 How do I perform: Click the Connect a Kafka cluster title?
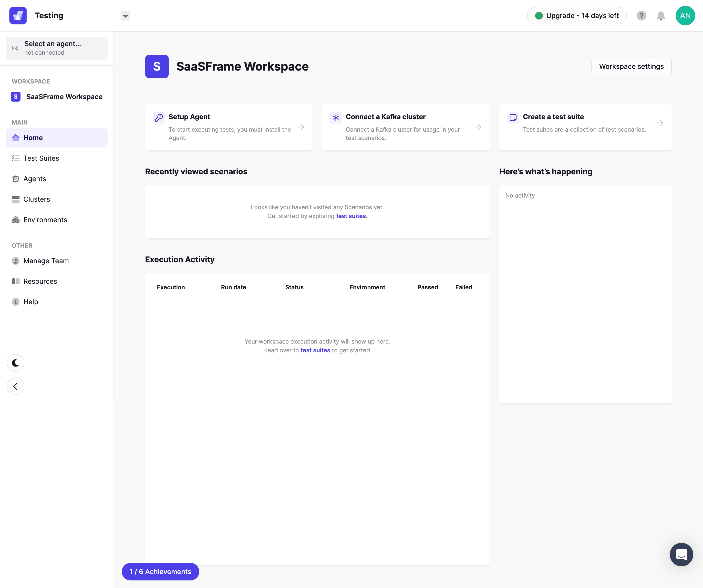386,117
